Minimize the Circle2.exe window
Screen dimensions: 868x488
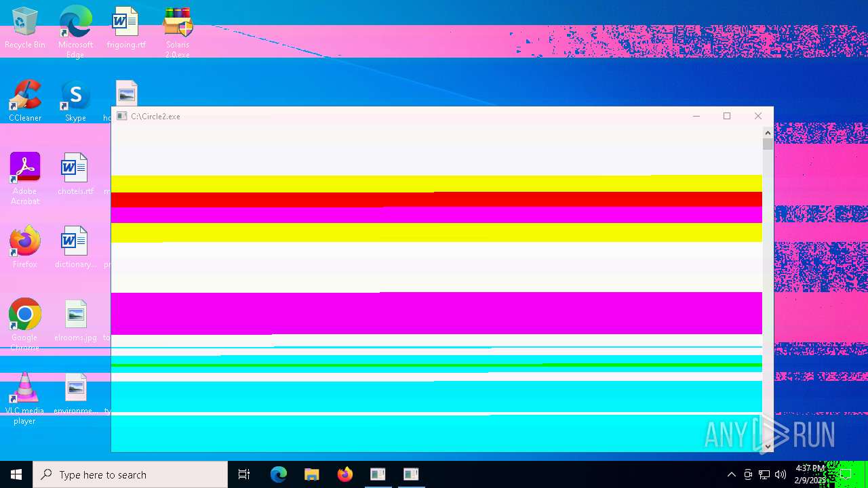696,117
